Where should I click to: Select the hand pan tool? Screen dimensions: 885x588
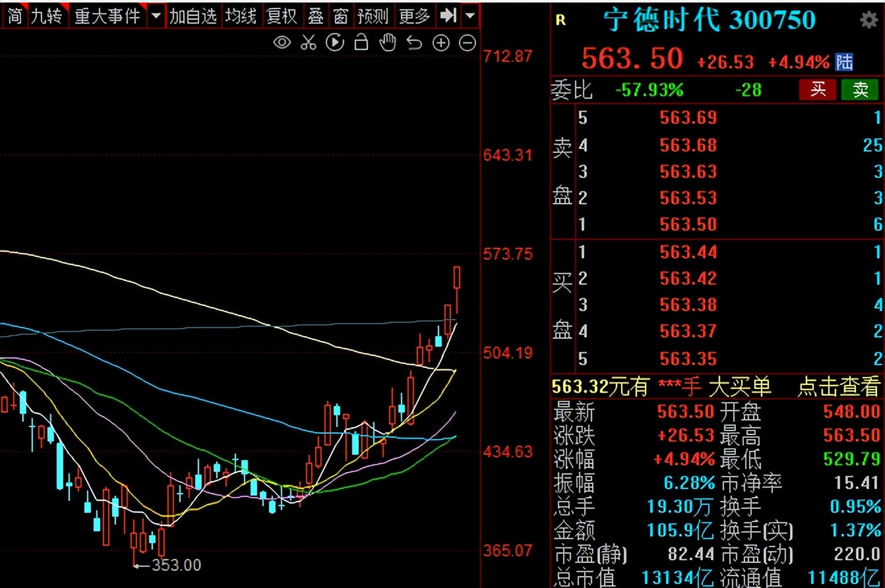click(x=388, y=43)
